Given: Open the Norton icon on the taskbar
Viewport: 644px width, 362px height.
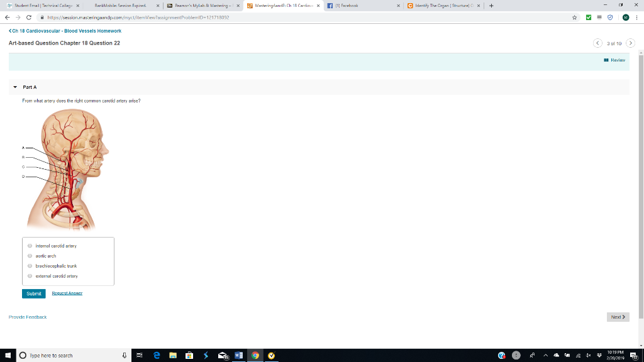Looking at the screenshot, I should tap(272, 356).
